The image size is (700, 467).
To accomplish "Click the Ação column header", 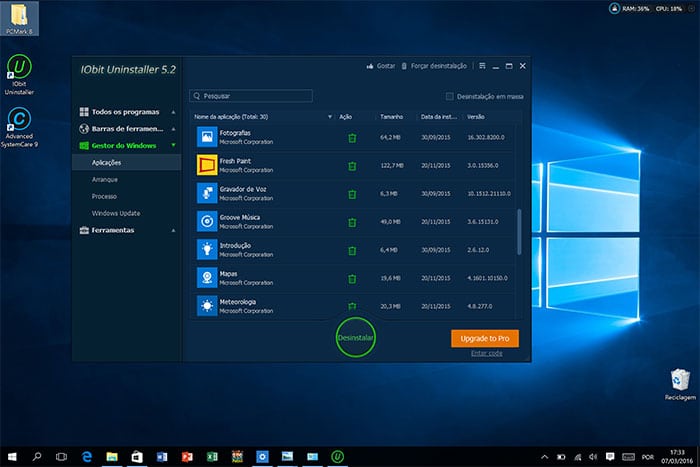I will pyautogui.click(x=346, y=117).
